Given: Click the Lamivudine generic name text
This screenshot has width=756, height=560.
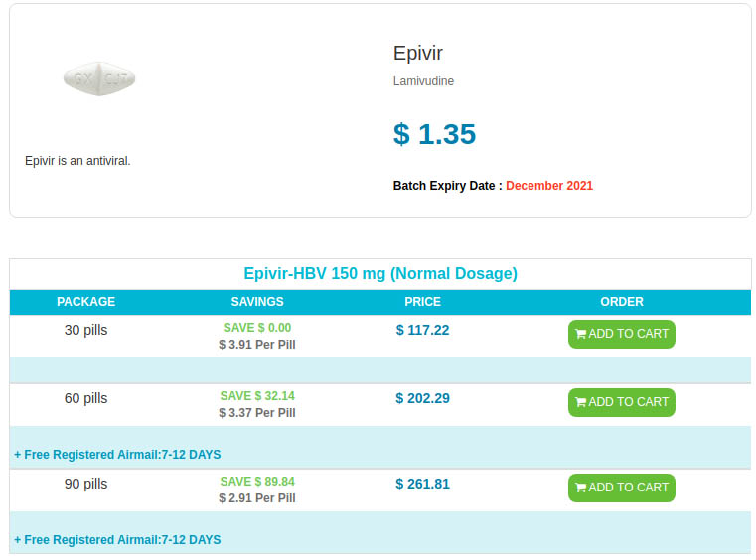Looking at the screenshot, I should coord(423,81).
